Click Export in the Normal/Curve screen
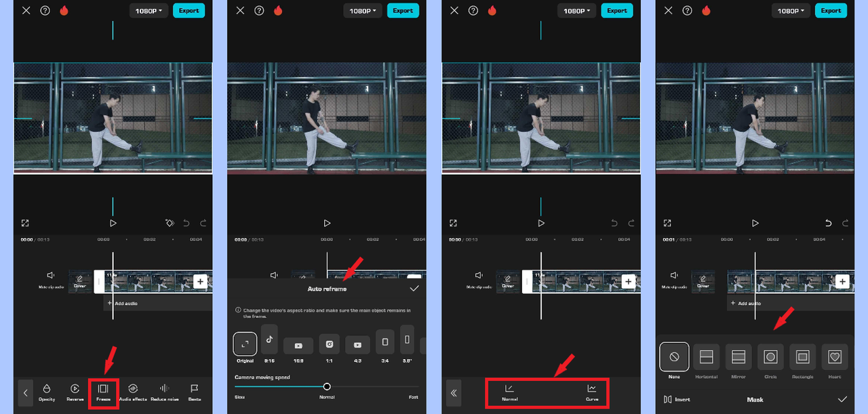This screenshot has height=414, width=868. (617, 11)
